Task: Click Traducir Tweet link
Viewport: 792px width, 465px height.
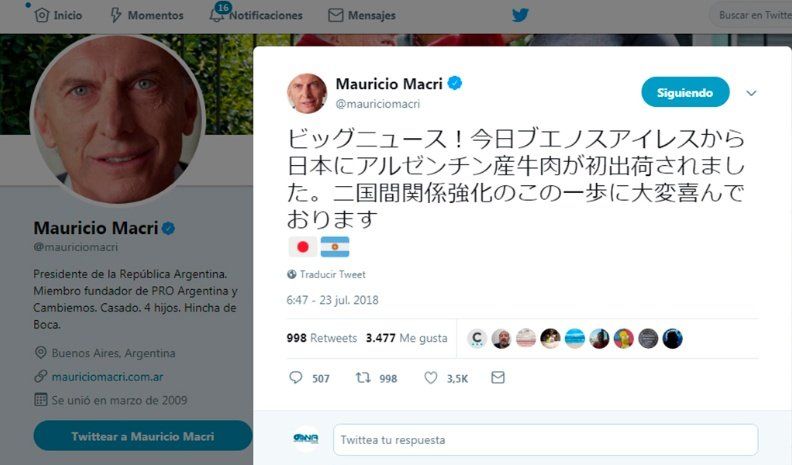Action: [x=332, y=274]
